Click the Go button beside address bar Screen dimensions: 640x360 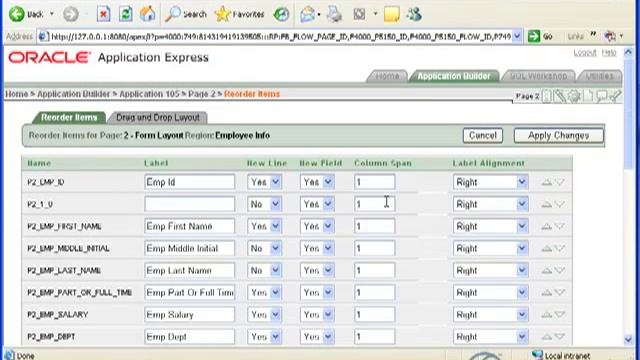[x=540, y=36]
